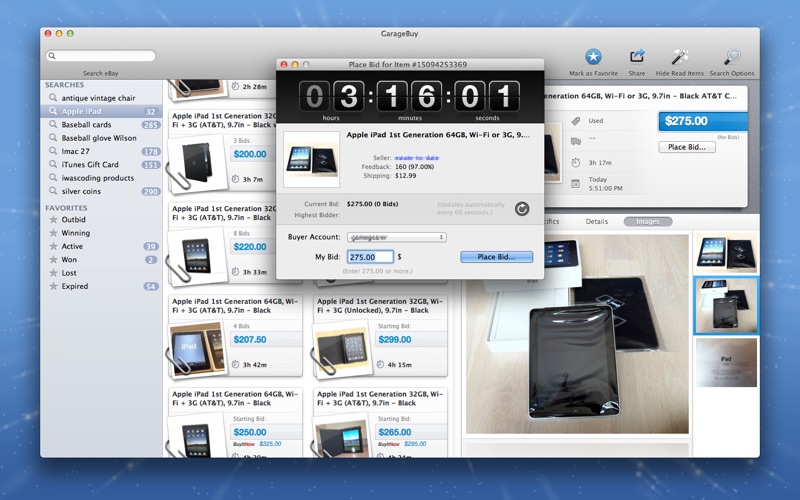The width and height of the screenshot is (800, 500).
Task: Click the large iPad preview image
Action: point(577,334)
